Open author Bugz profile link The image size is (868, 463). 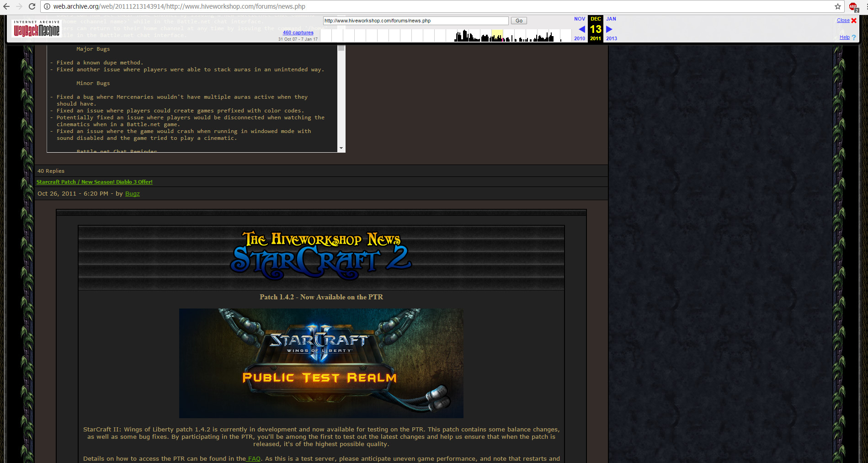[x=133, y=194]
